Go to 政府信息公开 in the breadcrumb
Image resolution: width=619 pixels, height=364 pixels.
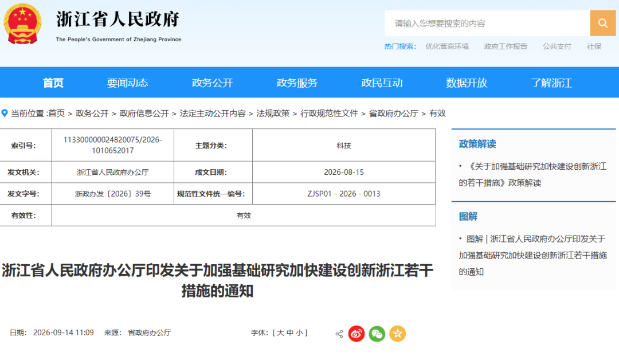click(x=144, y=113)
